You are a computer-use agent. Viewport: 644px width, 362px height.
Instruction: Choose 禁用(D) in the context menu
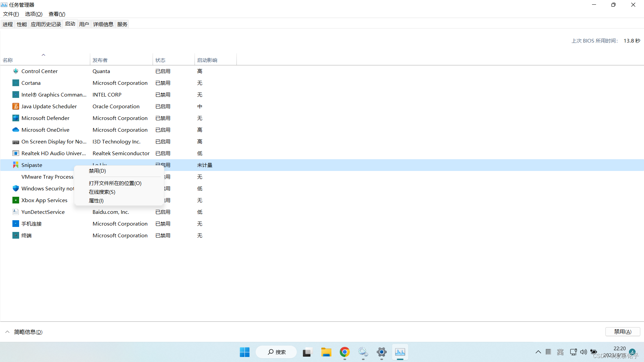point(97,171)
